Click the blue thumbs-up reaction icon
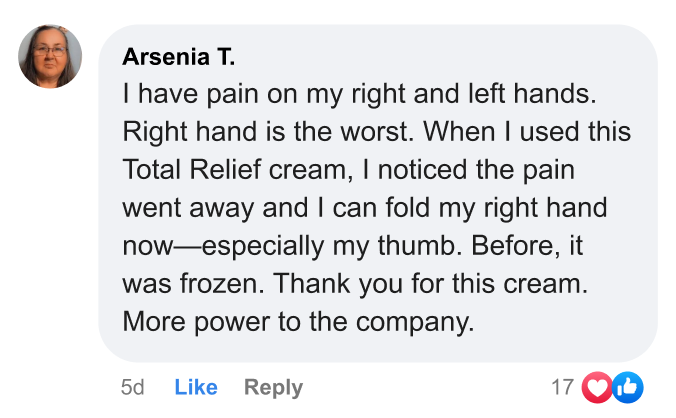The image size is (676, 418). pos(627,387)
